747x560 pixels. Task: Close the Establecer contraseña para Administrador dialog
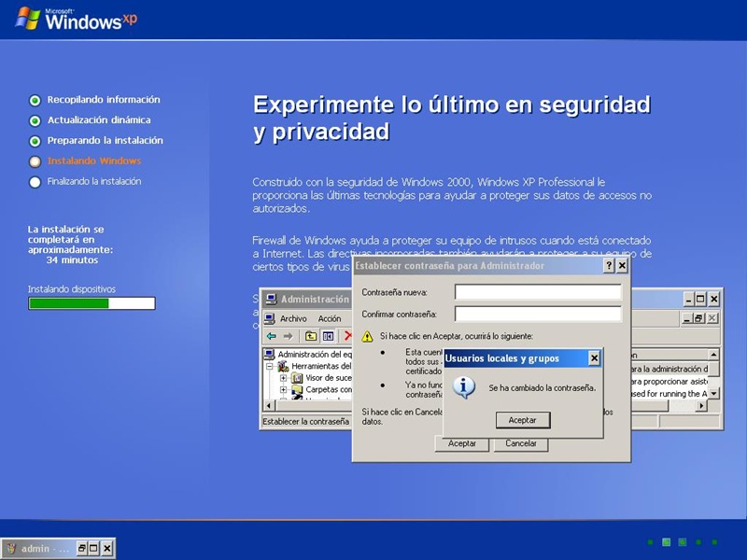622,266
